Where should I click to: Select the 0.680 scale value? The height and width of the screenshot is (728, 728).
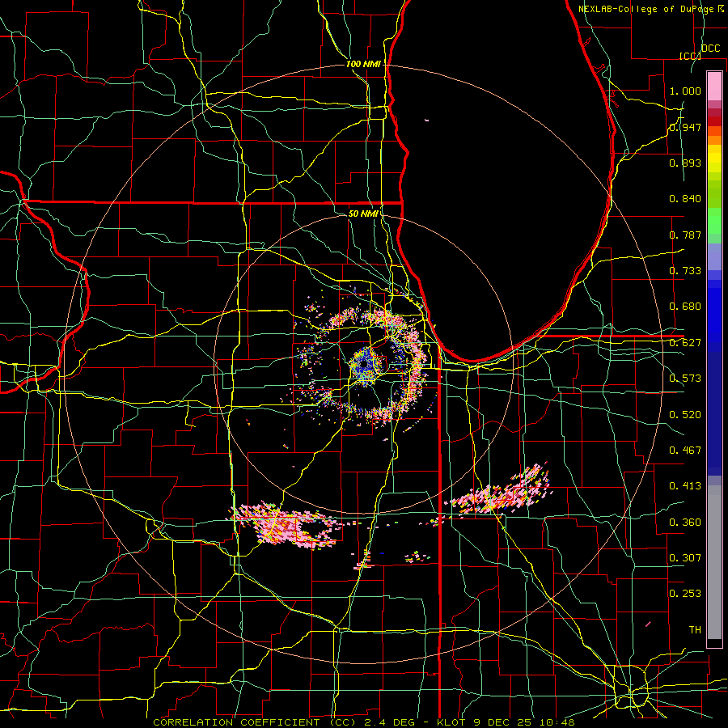pyautogui.click(x=685, y=307)
